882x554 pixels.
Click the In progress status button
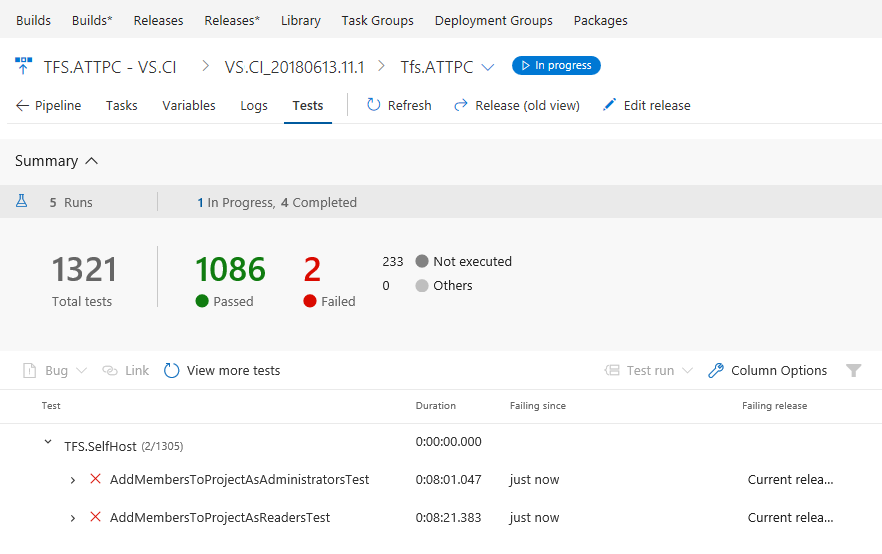coord(556,65)
